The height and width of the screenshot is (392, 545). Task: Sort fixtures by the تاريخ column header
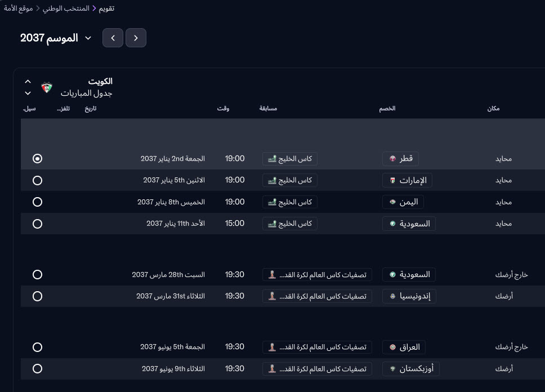pos(90,108)
